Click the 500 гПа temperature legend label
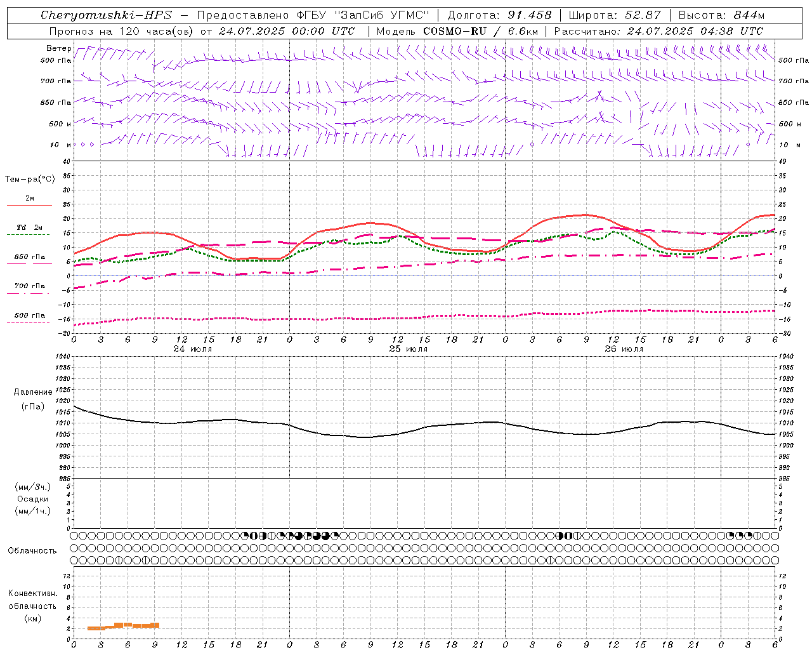812x650 pixels. (30, 315)
